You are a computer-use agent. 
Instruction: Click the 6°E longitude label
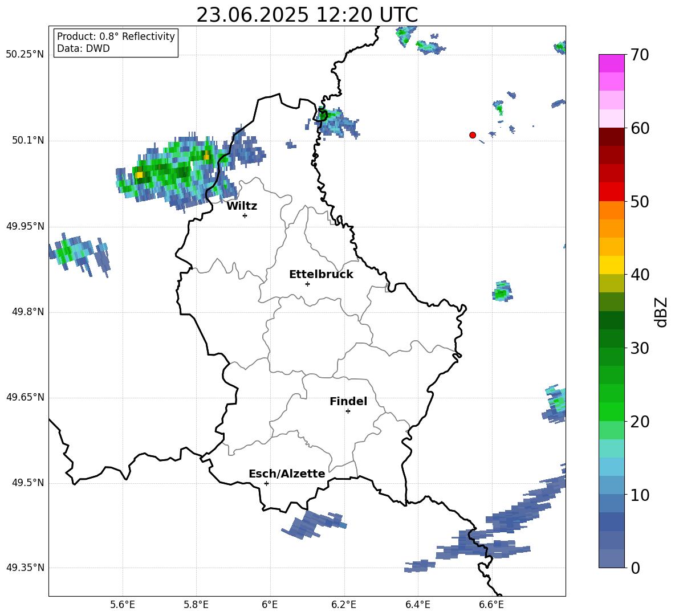[270, 605]
